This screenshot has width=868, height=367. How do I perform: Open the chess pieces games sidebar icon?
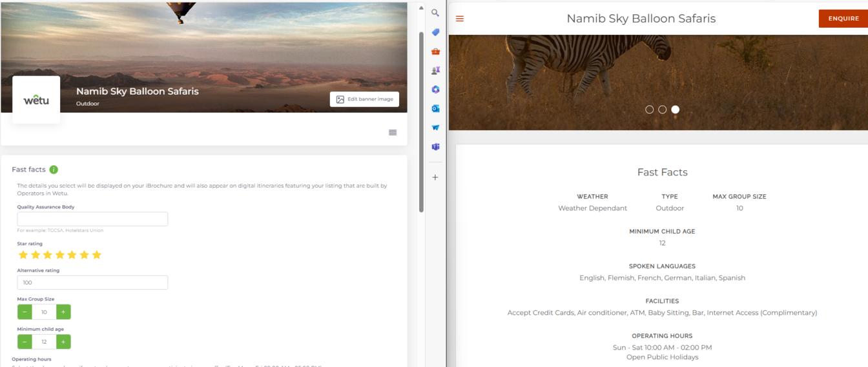click(435, 70)
